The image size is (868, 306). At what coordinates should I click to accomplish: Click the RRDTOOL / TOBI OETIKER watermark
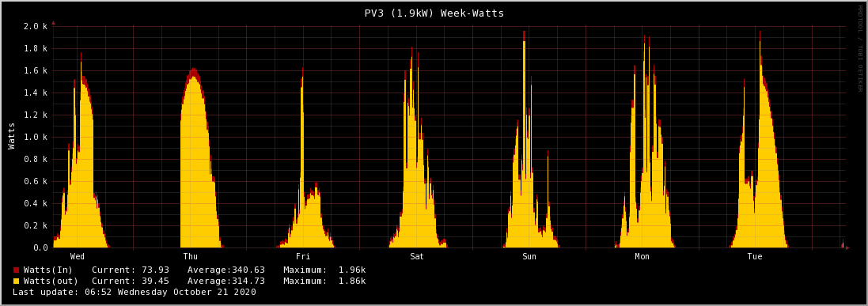point(860,48)
